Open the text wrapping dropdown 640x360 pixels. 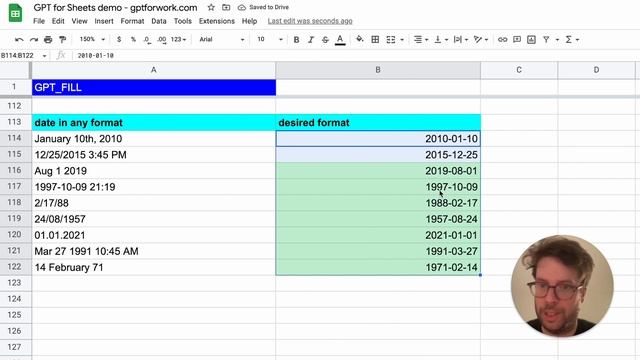point(461,40)
